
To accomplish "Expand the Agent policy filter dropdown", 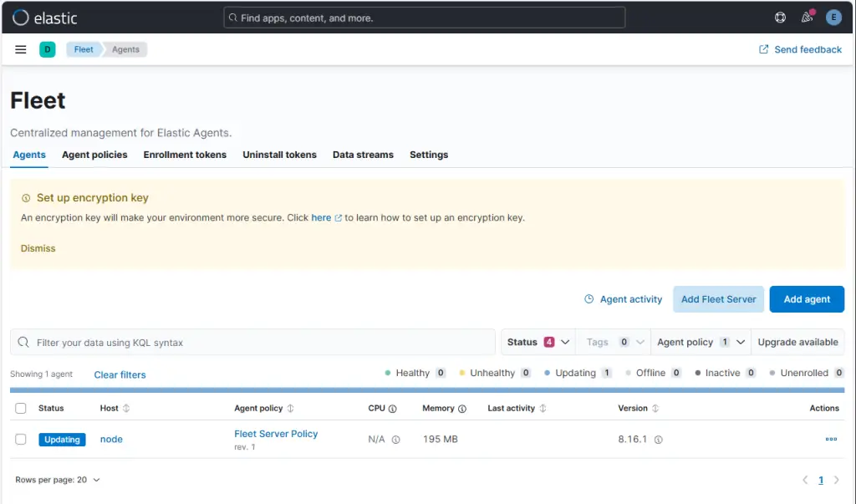I will click(x=701, y=343).
